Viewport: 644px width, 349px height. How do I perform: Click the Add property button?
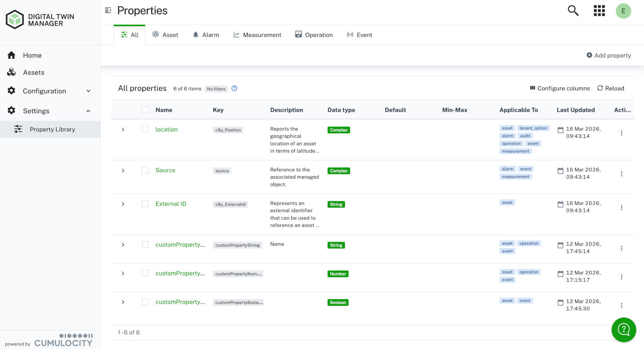(609, 55)
